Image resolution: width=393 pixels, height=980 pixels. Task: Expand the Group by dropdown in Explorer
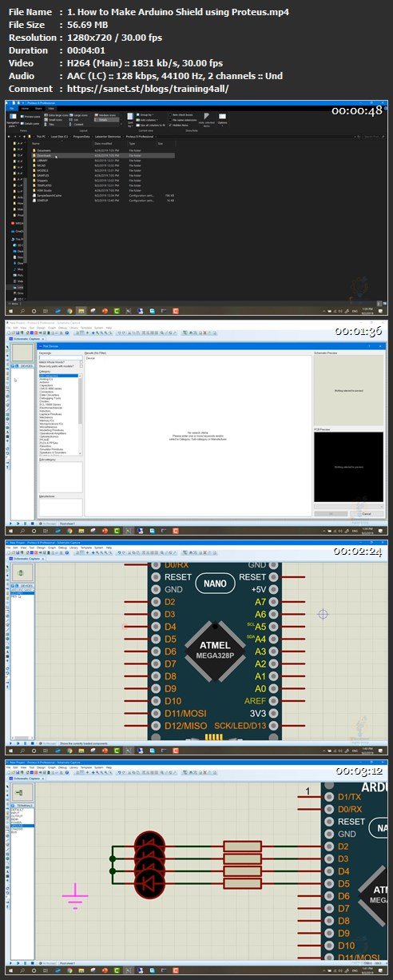click(x=146, y=115)
